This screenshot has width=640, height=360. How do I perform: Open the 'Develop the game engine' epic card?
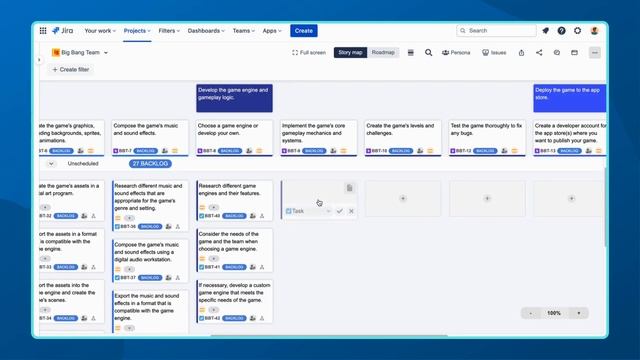[234, 98]
